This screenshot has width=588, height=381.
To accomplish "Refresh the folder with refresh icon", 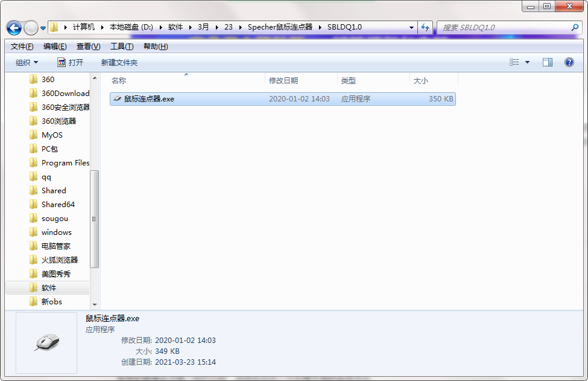I will click(x=425, y=27).
